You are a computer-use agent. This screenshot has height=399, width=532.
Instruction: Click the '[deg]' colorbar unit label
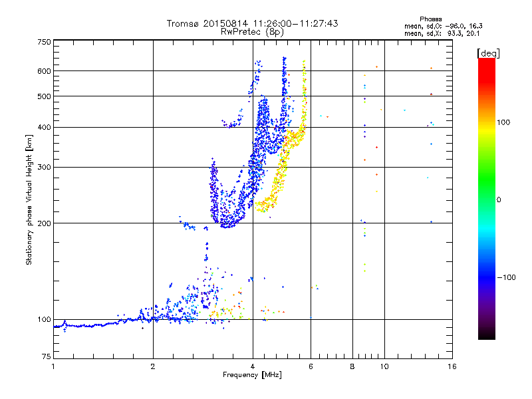coord(488,53)
